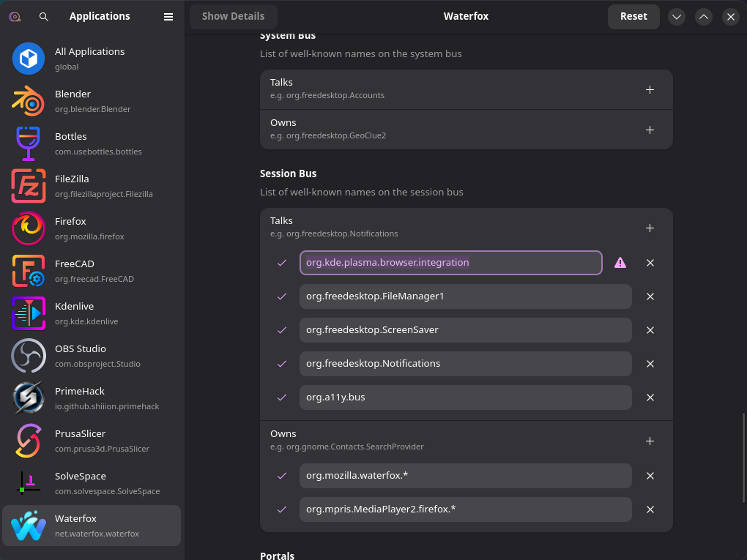
Task: Select Firefox in the application list
Action: pos(92,228)
